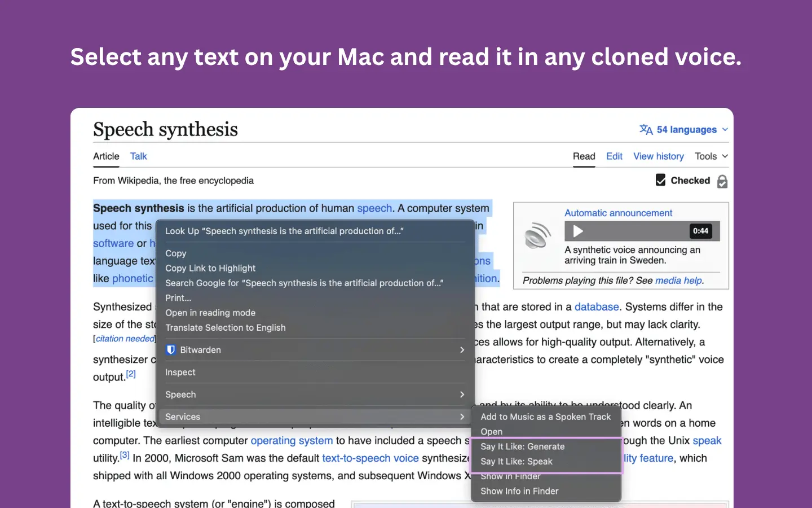Expand the Bitwarden submenu chevron
812x508 pixels.
pos(462,350)
